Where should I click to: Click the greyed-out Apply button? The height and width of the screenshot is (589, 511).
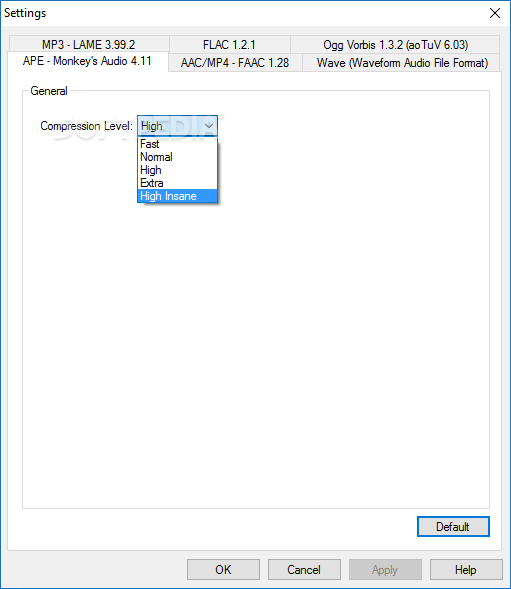(385, 569)
